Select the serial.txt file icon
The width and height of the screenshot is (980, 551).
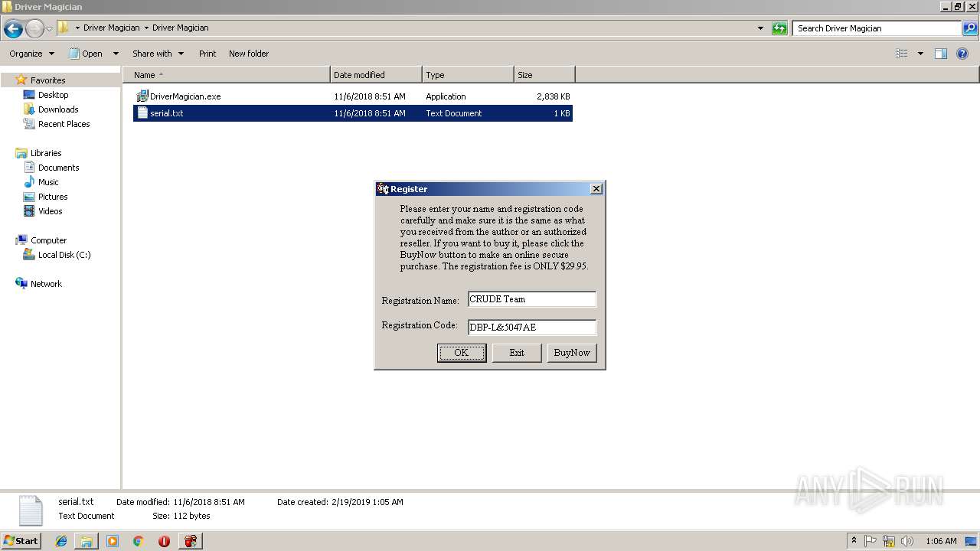point(142,113)
